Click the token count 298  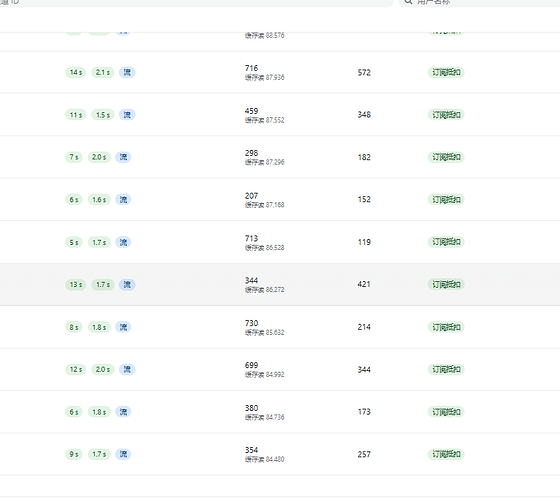click(251, 153)
